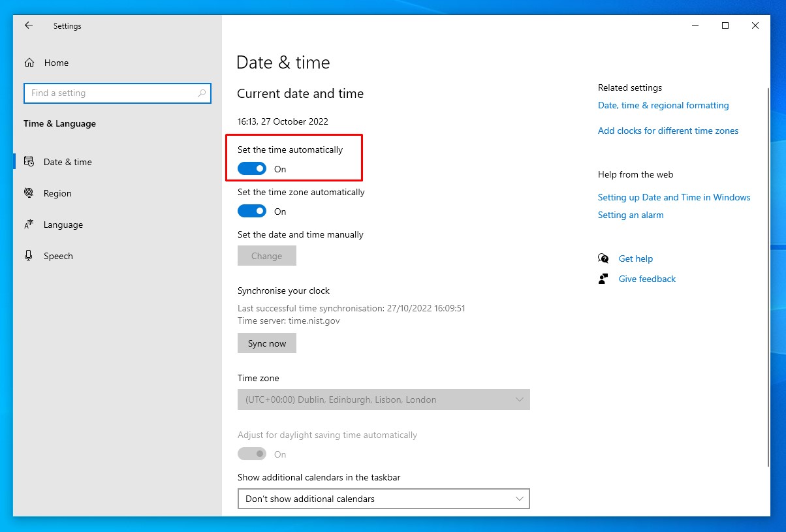This screenshot has height=532, width=786.
Task: Open the Time zone dropdown
Action: click(x=383, y=399)
